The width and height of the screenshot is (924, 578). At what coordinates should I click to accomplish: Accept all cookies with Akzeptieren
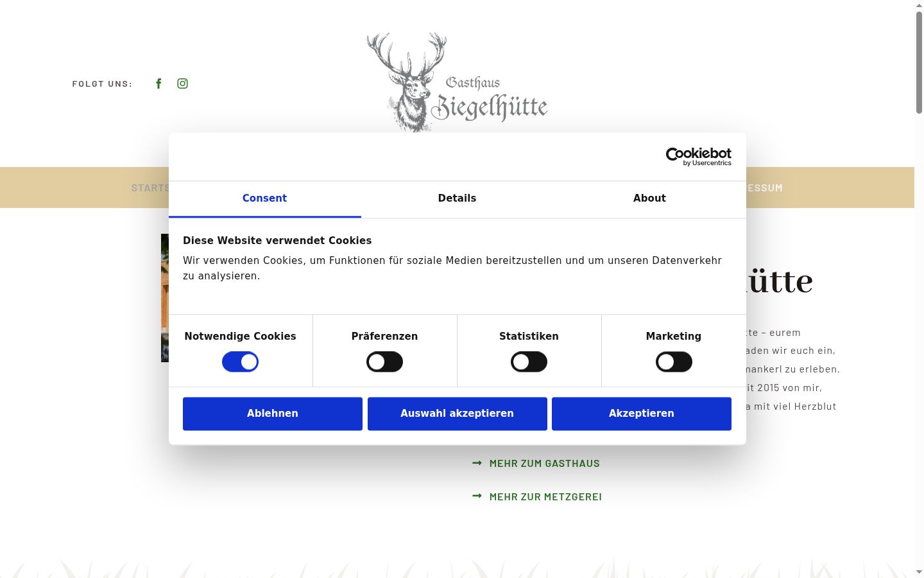642,414
